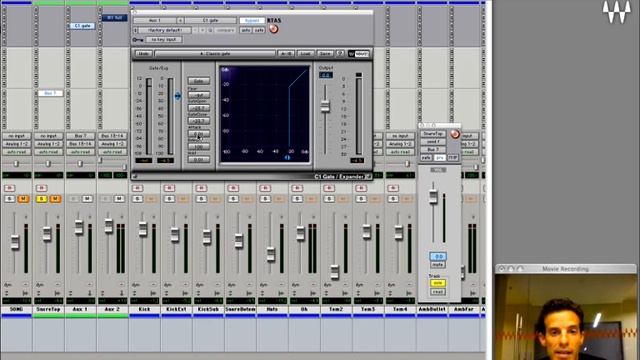Screen dimensions: 640x360
Task: Unsolo the SnareTop track
Action: pyautogui.click(x=41, y=199)
